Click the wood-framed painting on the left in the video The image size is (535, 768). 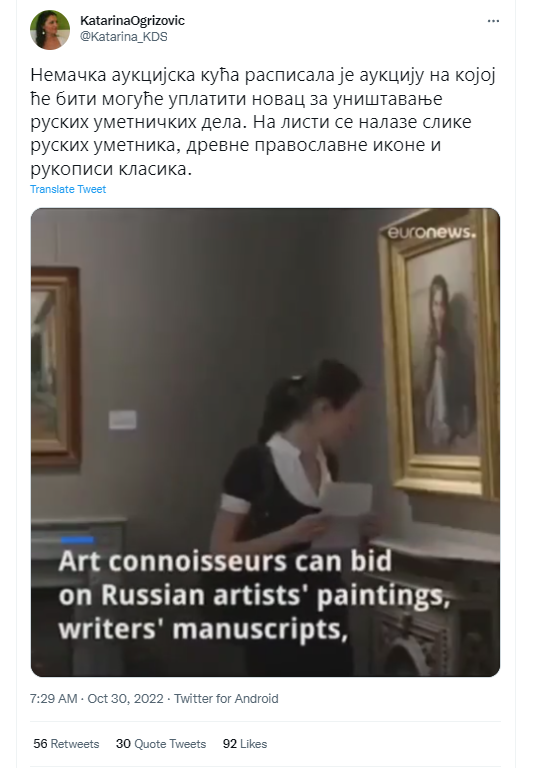pyautogui.click(x=55, y=366)
